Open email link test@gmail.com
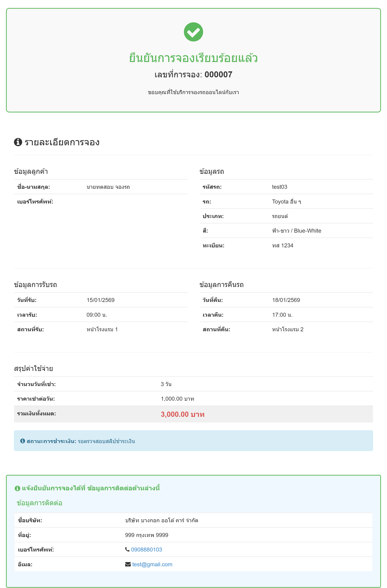The height and width of the screenshot is (588, 387). click(x=152, y=564)
